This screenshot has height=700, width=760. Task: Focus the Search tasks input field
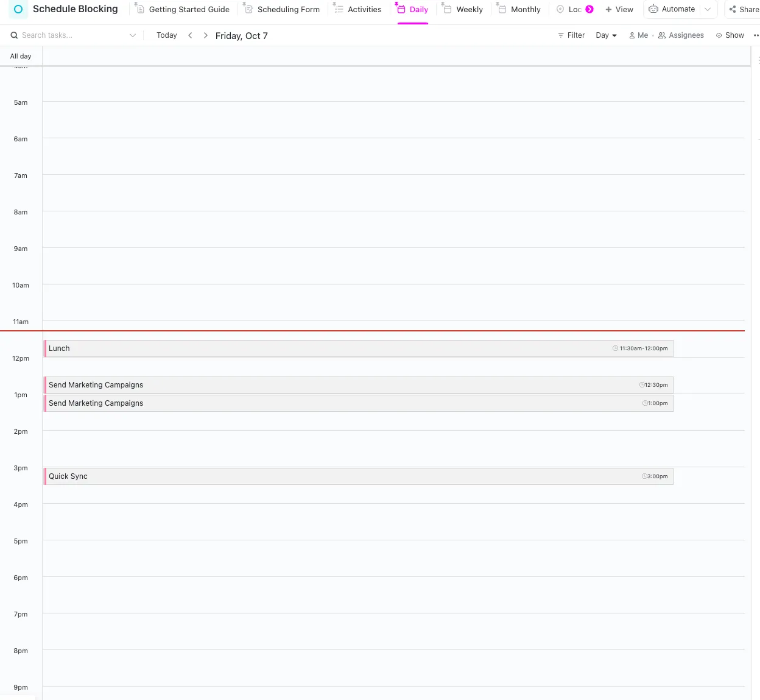pos(73,35)
